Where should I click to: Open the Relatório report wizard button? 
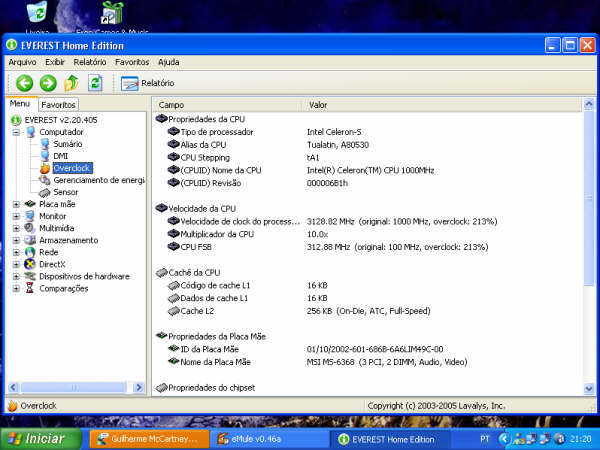click(147, 83)
